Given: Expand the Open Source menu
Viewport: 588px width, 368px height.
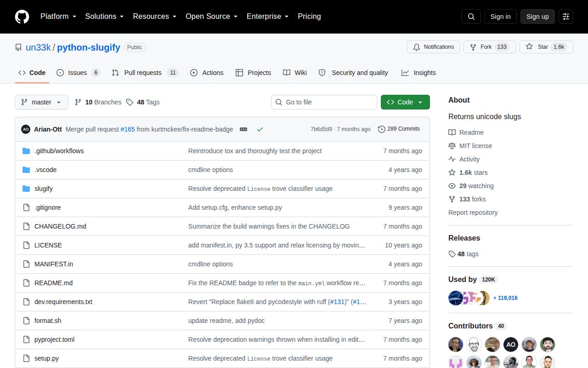Looking at the screenshot, I should point(211,17).
